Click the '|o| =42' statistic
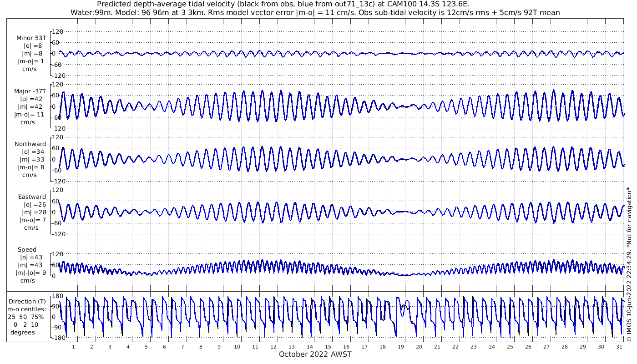This screenshot has height=364, width=637. tap(31, 99)
